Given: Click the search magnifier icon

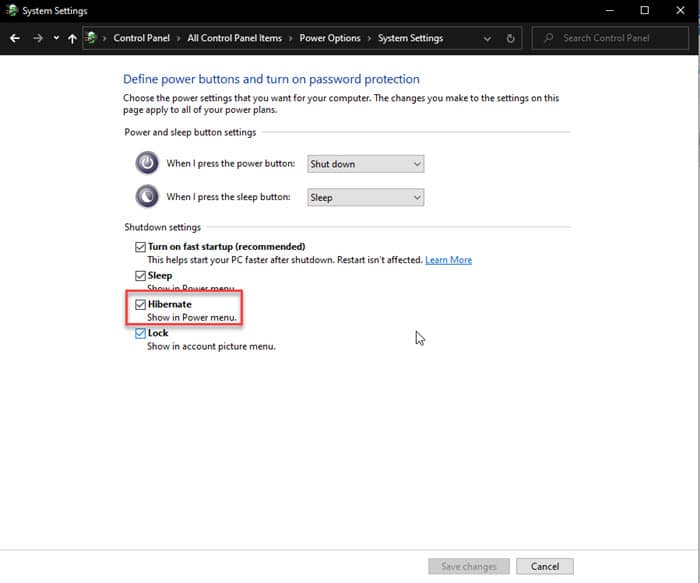Looking at the screenshot, I should pos(549,38).
